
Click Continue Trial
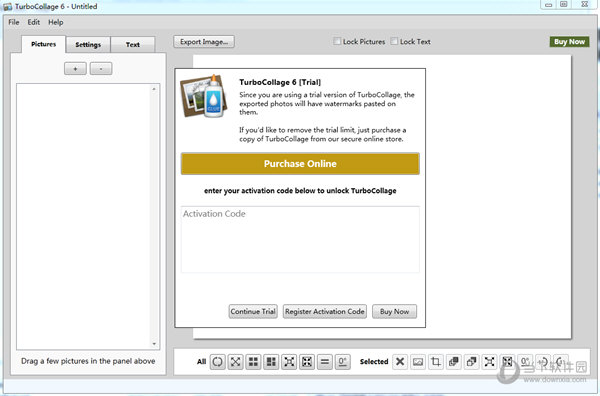click(253, 311)
